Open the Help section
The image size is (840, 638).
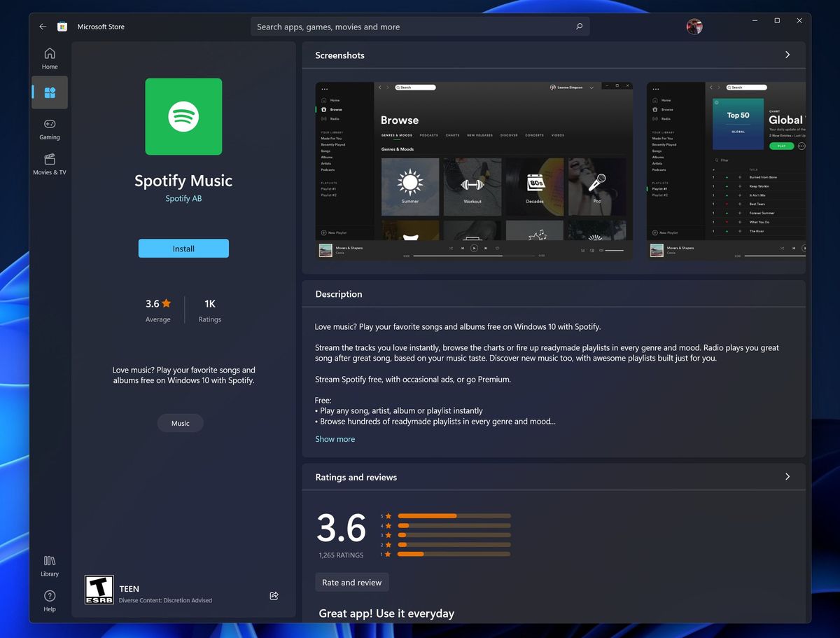[49, 600]
